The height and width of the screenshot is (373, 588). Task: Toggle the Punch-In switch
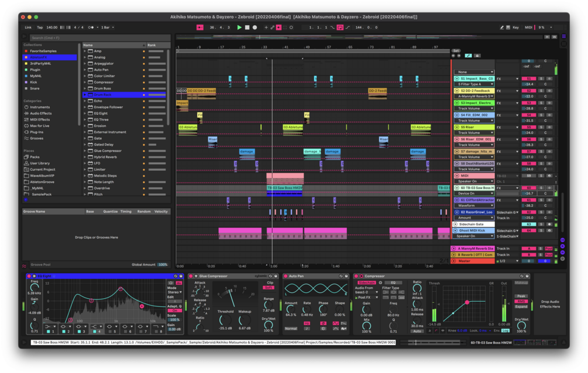(333, 27)
